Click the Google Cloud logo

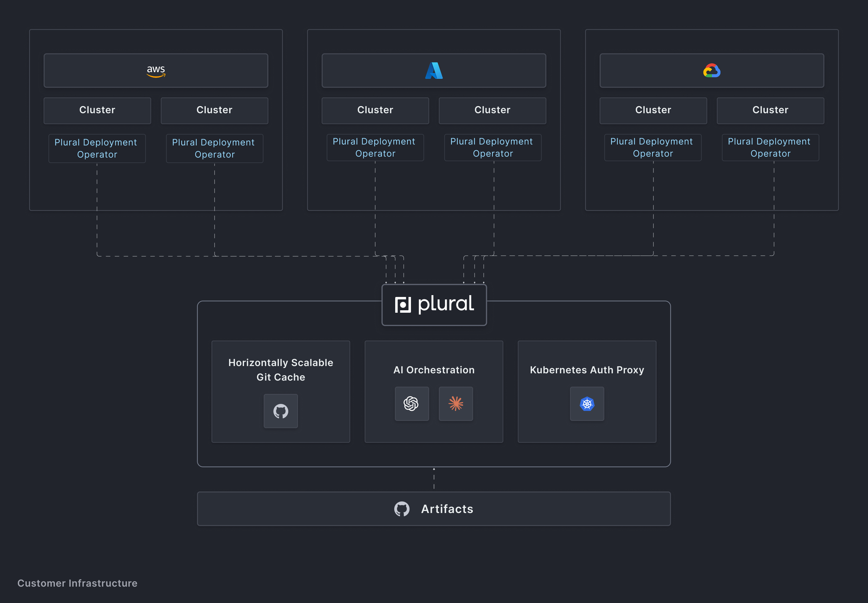click(x=712, y=71)
